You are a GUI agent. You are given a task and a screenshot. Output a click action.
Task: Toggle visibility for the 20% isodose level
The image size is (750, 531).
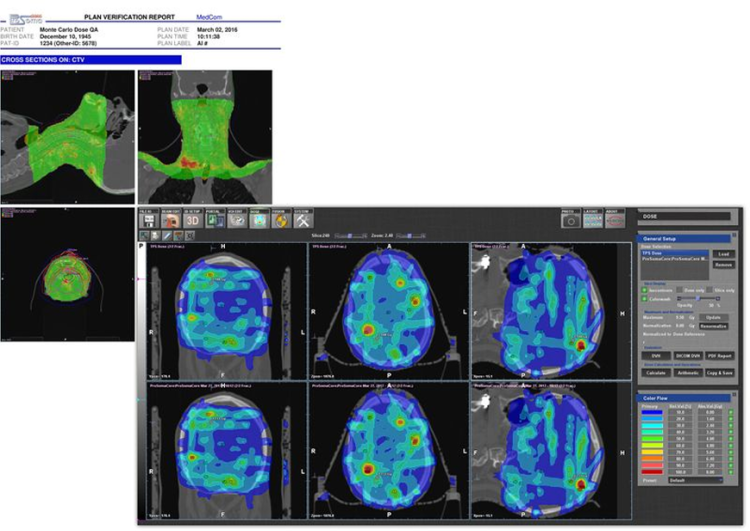coord(731,419)
